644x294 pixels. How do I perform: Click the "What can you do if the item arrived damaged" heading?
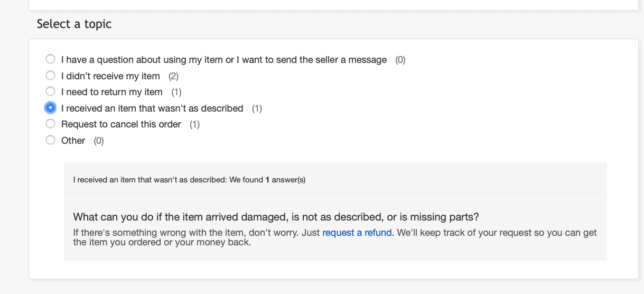(x=276, y=217)
